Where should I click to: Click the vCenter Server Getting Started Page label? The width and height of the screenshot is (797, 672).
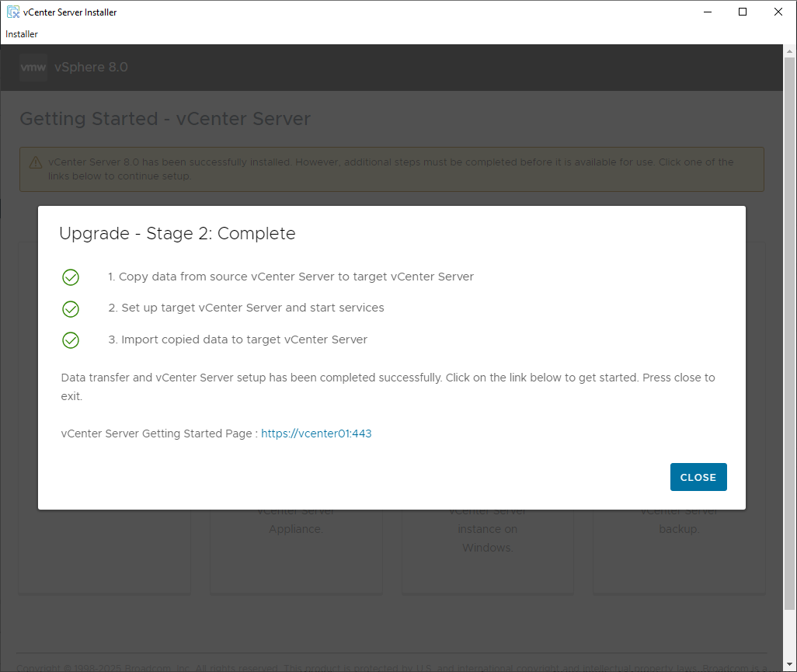(159, 433)
